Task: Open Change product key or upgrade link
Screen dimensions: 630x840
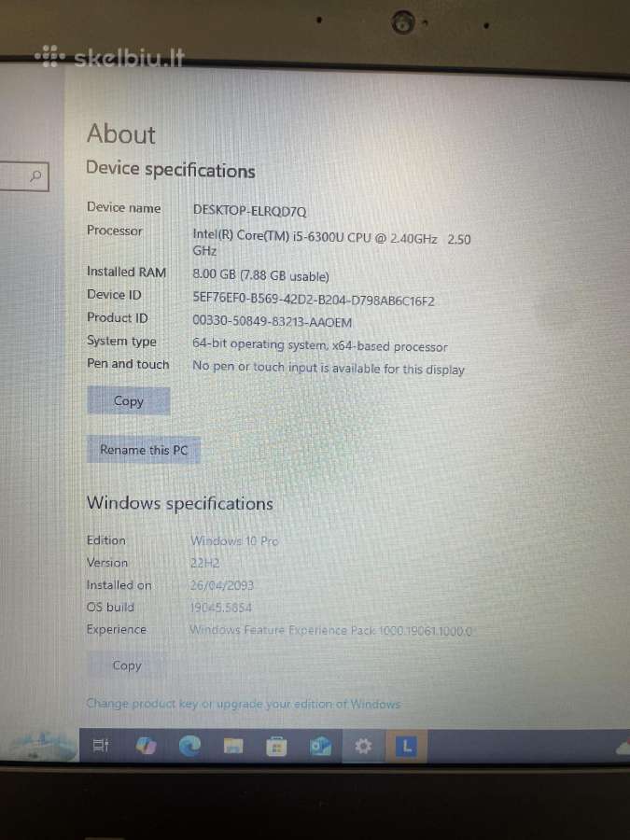Action: click(x=244, y=704)
